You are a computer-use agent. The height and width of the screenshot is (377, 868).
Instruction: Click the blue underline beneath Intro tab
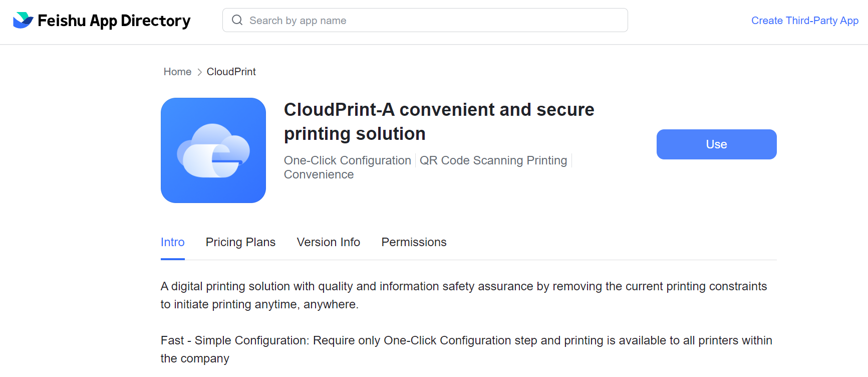pyautogui.click(x=172, y=259)
